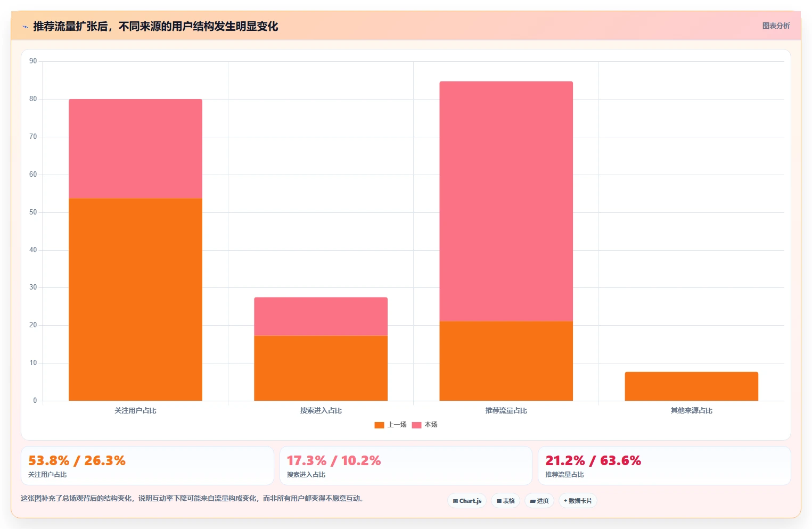Click the 图表分析 label in the header
This screenshot has height=529, width=812.
[776, 26]
